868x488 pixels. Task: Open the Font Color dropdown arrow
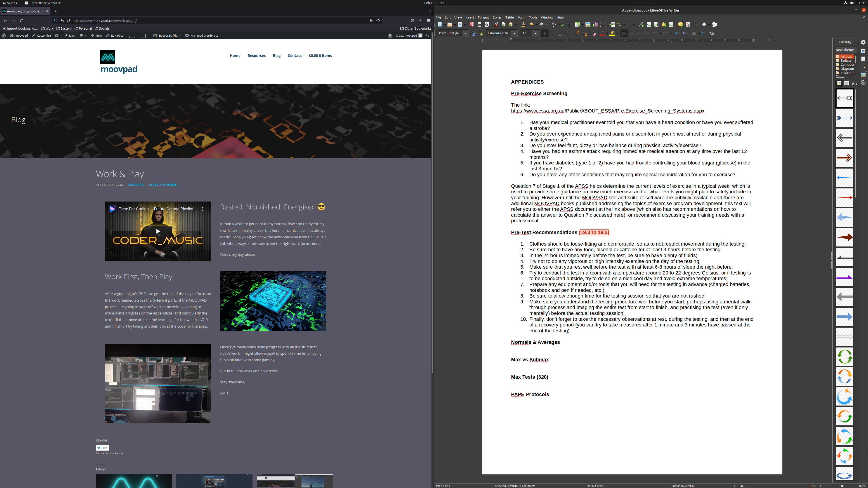pos(607,33)
